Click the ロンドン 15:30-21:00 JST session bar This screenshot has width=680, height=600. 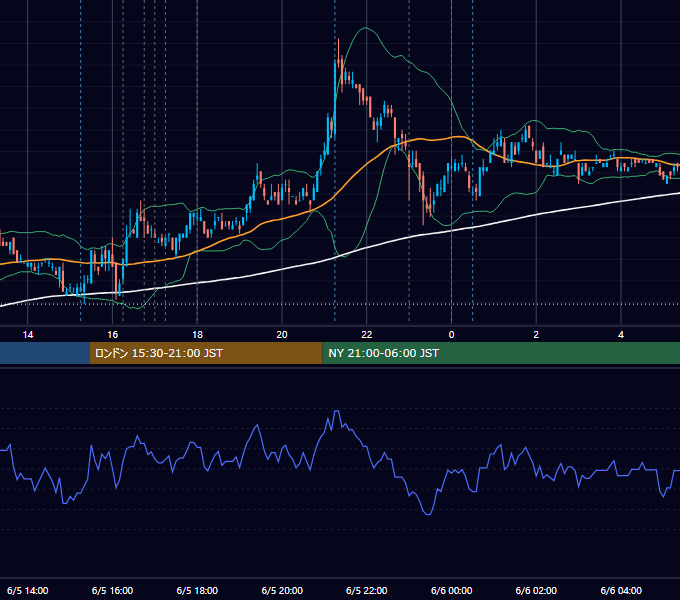point(206,353)
